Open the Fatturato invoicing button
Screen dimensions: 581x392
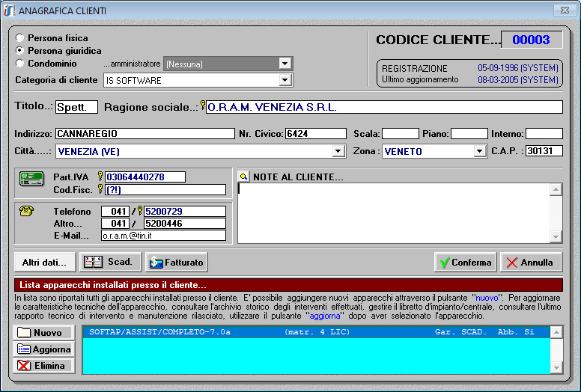tap(176, 262)
